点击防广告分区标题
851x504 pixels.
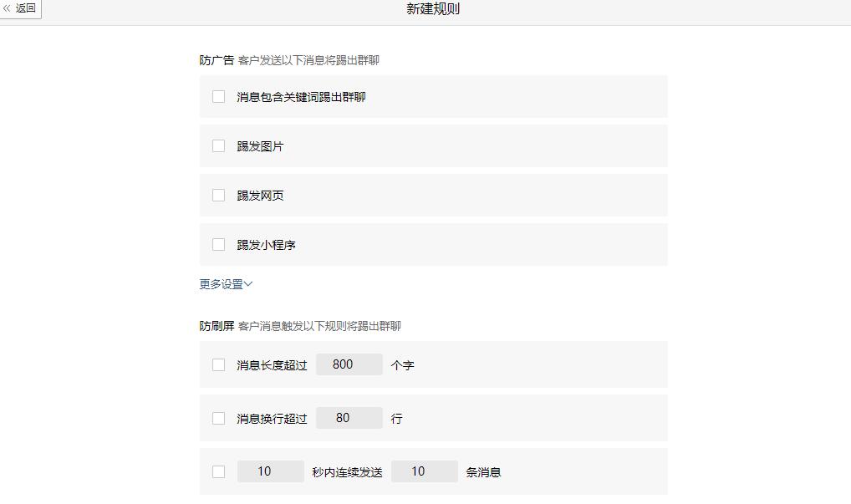pyautogui.click(x=216, y=59)
